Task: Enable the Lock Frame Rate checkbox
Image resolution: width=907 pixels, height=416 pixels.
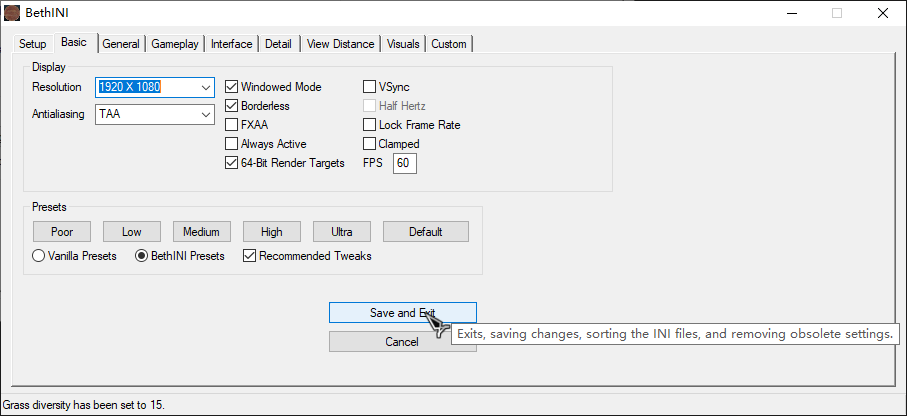Action: click(x=369, y=125)
